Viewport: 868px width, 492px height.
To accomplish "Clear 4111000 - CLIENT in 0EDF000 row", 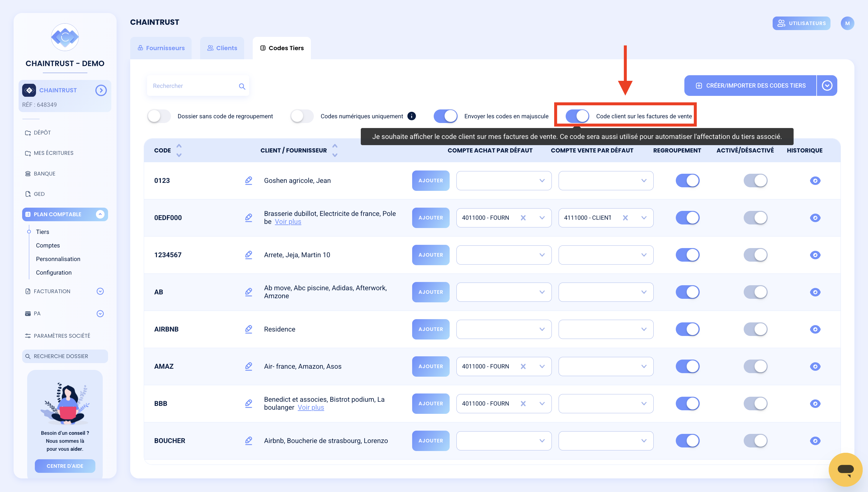I will (x=625, y=218).
